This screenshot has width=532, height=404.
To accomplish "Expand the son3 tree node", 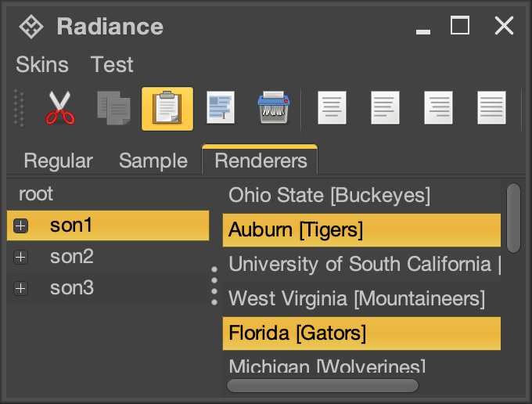I will (20, 289).
